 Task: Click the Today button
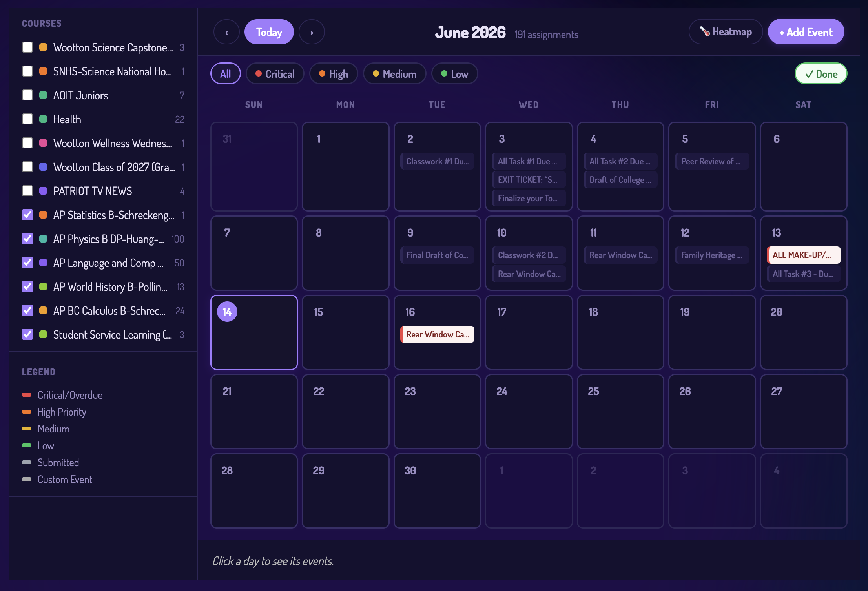(x=269, y=32)
